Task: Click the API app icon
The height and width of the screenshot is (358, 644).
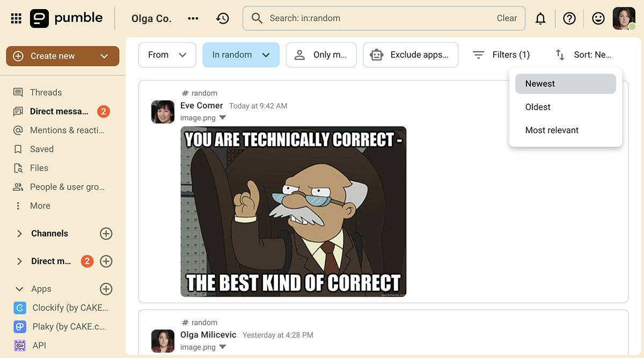Action: pyautogui.click(x=20, y=345)
